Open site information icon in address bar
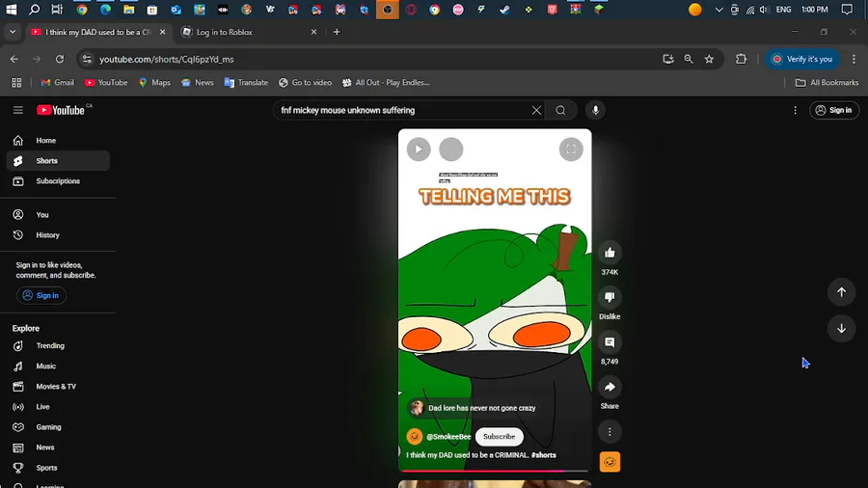Screen dimensions: 868x488 (x=87, y=59)
